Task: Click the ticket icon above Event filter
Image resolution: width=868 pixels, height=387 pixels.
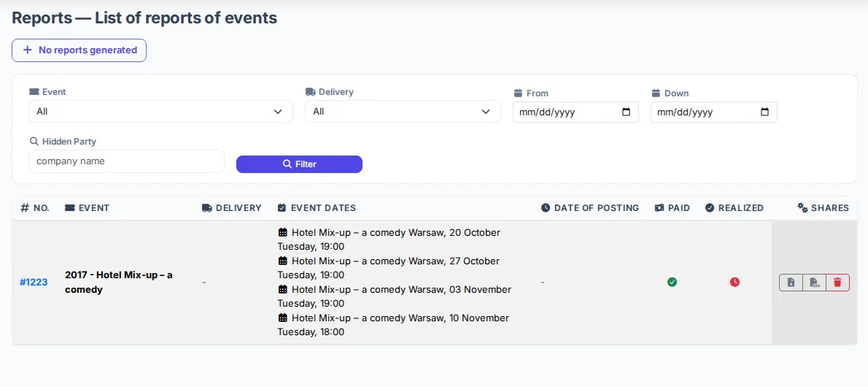Action: click(34, 92)
